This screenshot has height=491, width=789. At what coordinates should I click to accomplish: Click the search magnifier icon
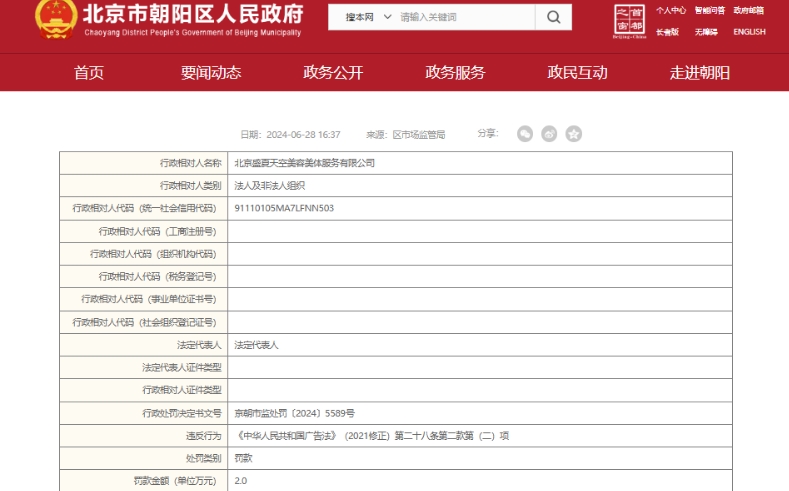[553, 17]
